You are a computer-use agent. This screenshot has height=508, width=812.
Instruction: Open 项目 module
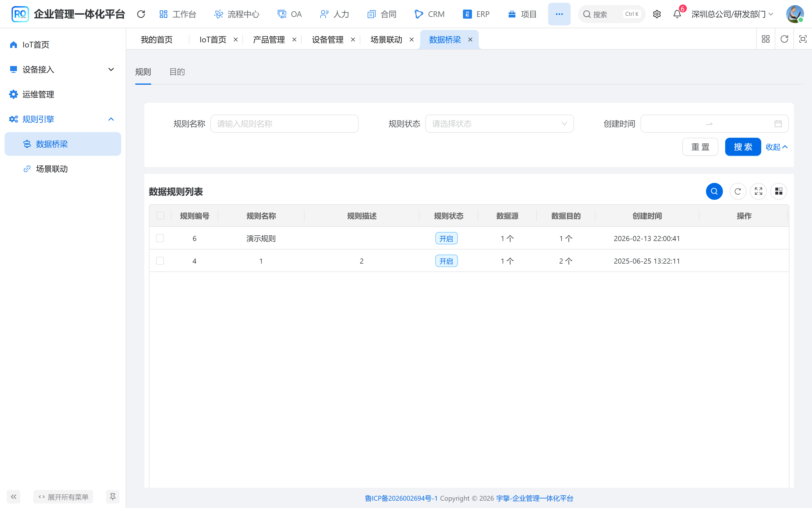click(522, 14)
